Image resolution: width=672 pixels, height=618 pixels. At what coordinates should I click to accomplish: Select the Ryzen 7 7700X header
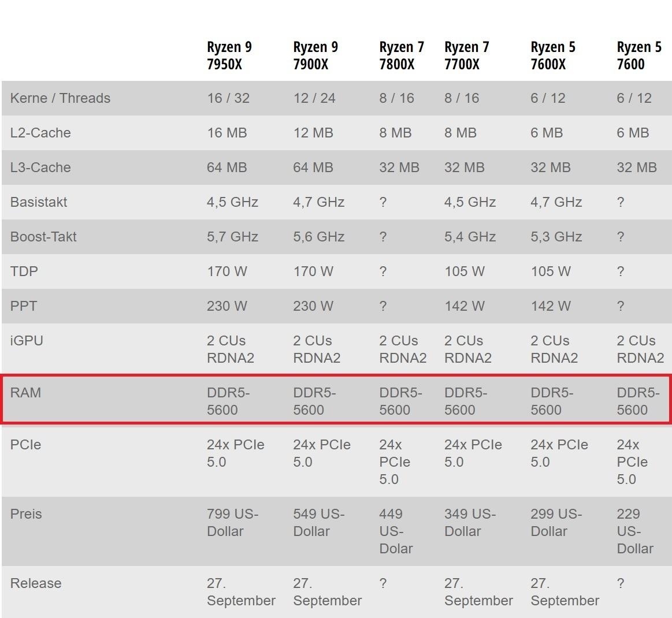(x=467, y=55)
